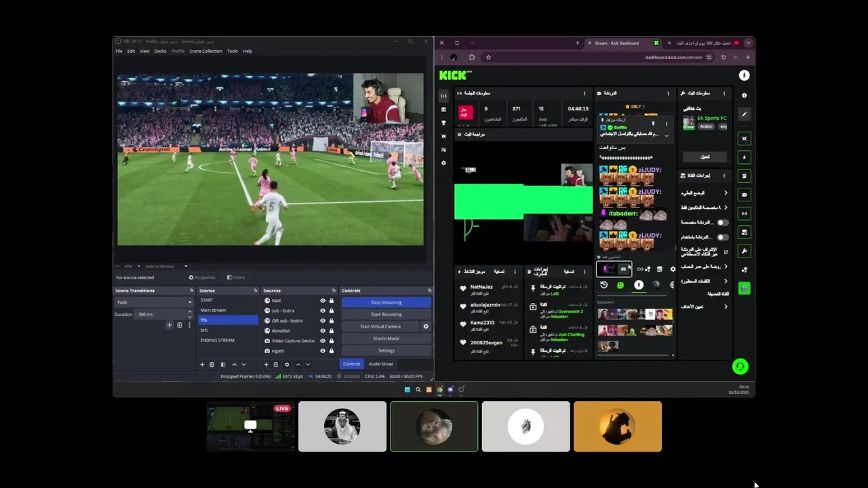Hide the Raid source
The height and width of the screenshot is (488, 868).
(323, 301)
